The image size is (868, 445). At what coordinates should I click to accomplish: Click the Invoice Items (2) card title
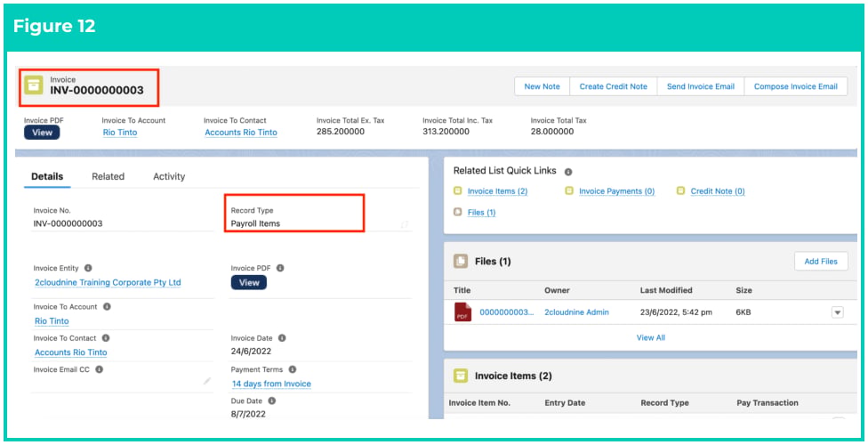pos(513,376)
